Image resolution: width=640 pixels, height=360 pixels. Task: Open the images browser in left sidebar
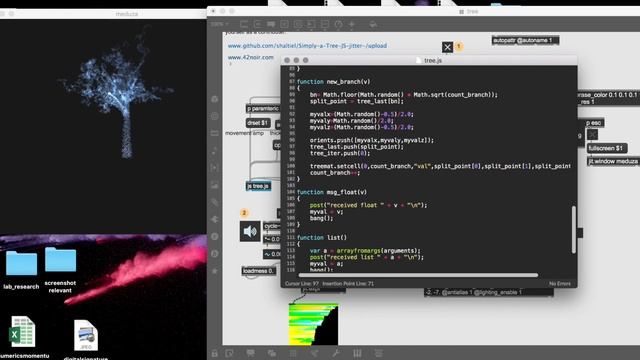(215, 185)
